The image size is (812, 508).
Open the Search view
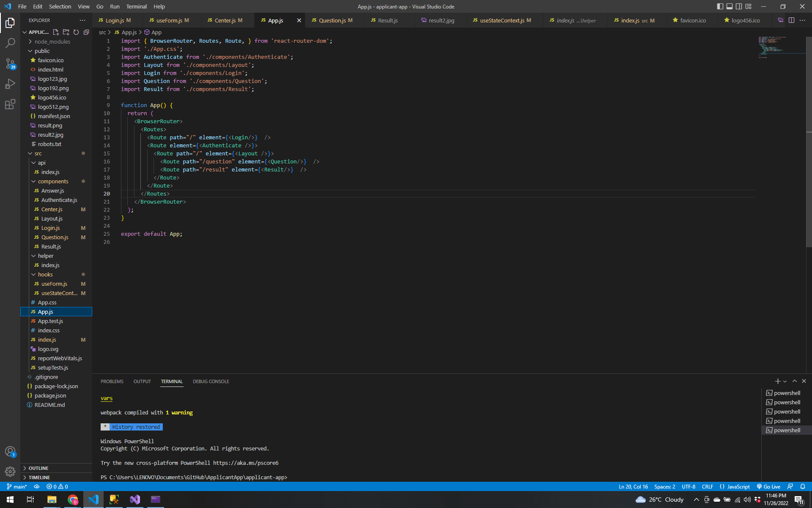click(10, 43)
